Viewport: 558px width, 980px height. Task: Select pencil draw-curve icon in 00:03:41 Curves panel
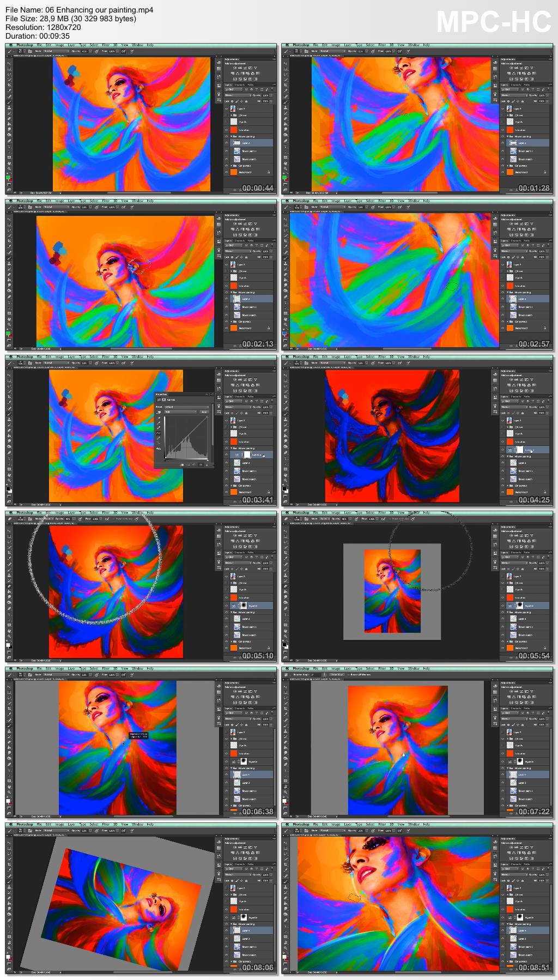[x=159, y=438]
